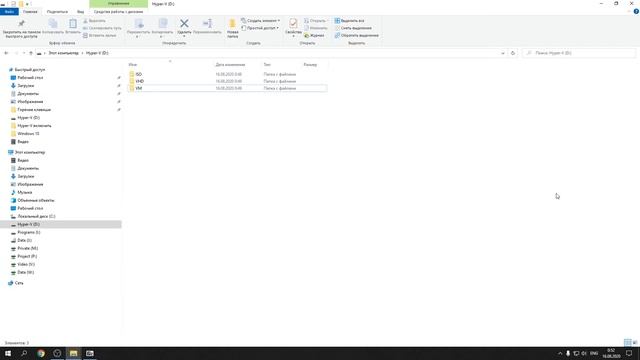Open the Windows Start menu
Viewport: 640px width, 360px height.
click(8, 353)
